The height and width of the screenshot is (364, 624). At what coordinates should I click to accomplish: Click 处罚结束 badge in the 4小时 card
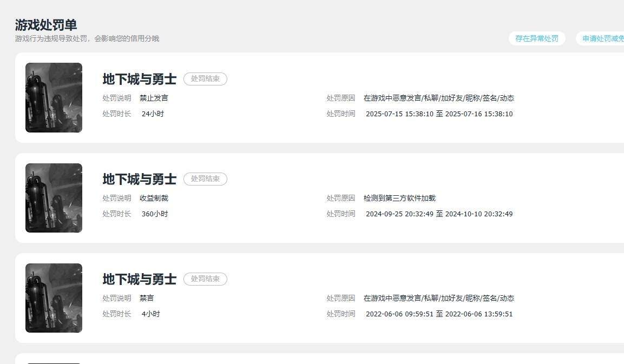click(205, 279)
